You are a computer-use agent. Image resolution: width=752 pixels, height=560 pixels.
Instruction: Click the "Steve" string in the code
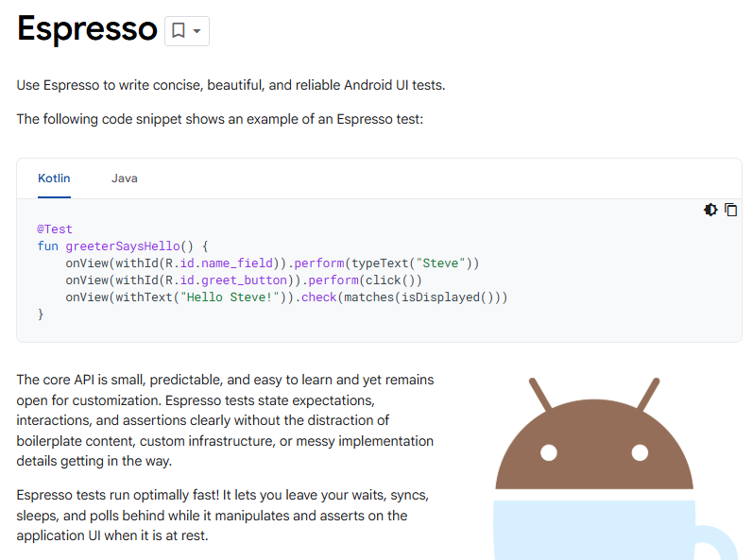pyautogui.click(x=440, y=263)
